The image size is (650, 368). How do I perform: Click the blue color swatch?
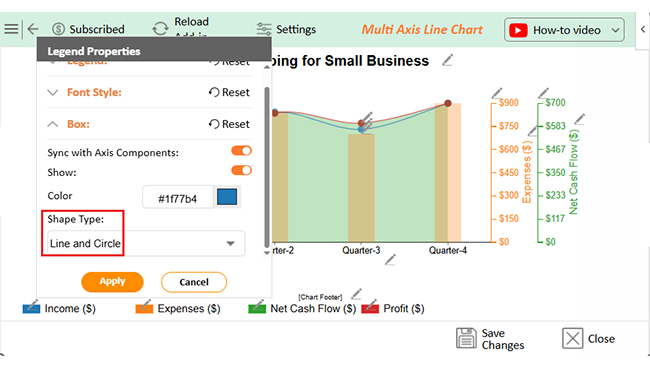click(227, 197)
